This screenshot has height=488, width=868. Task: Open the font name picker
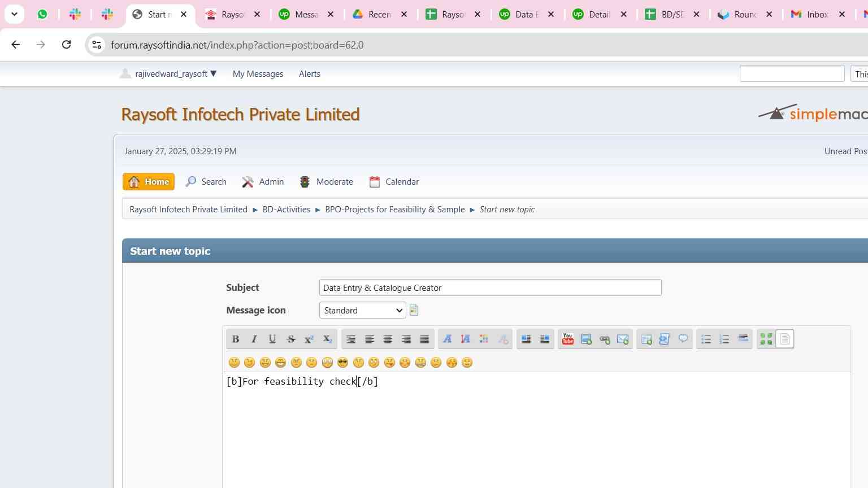pos(447,339)
